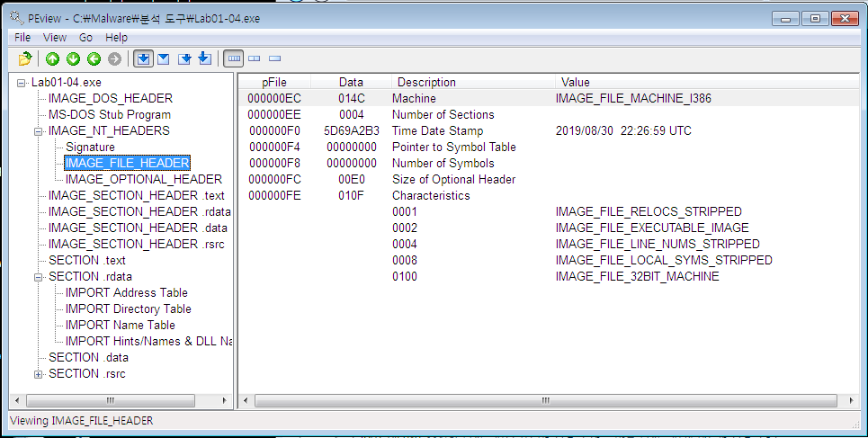
Task: Select IMAGE_SECTION_HEADER .rdata item
Action: click(x=139, y=211)
